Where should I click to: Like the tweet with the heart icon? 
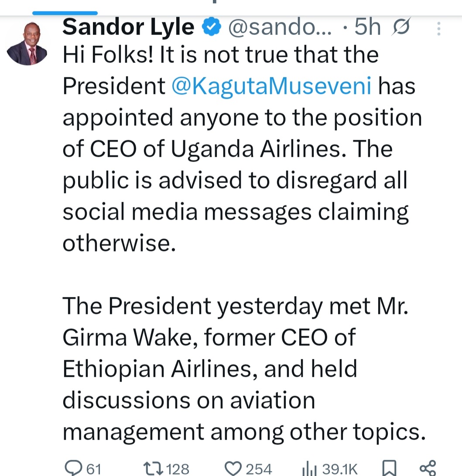click(x=235, y=468)
